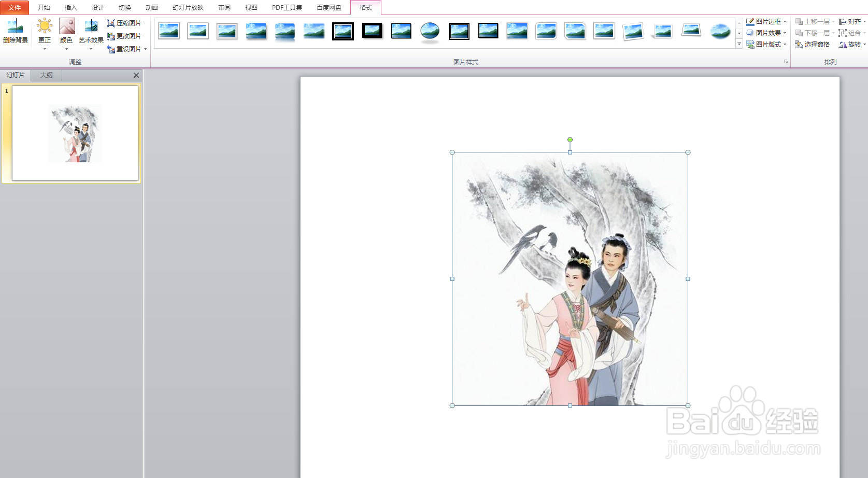The height and width of the screenshot is (478, 868).
Task: Close the slides thumbnail pane
Action: (136, 75)
